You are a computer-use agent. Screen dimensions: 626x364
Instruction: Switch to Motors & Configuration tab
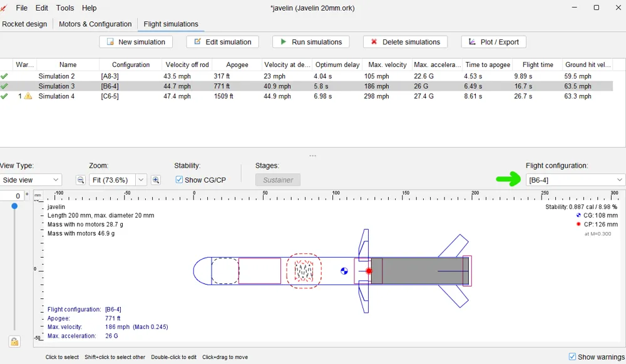point(95,24)
